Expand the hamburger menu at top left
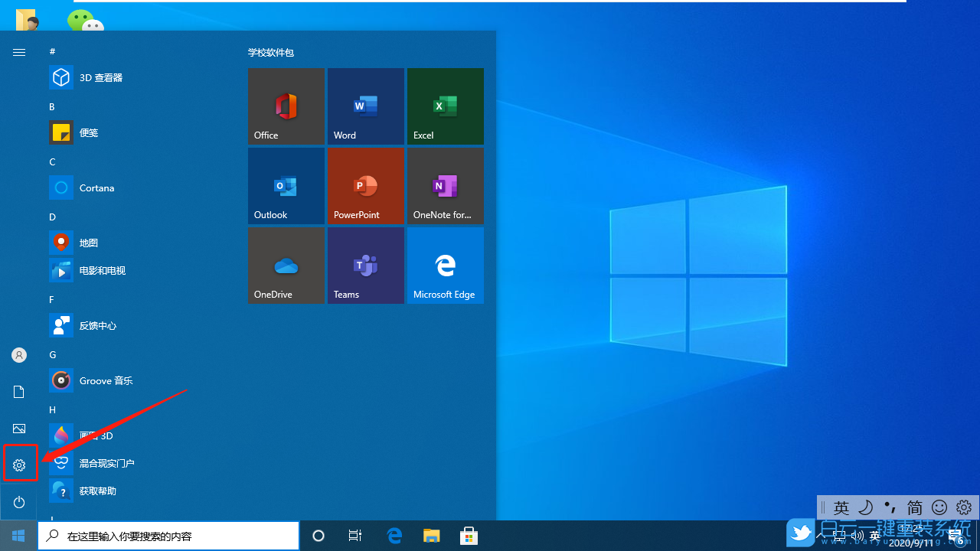This screenshot has height=551, width=980. pyautogui.click(x=19, y=52)
